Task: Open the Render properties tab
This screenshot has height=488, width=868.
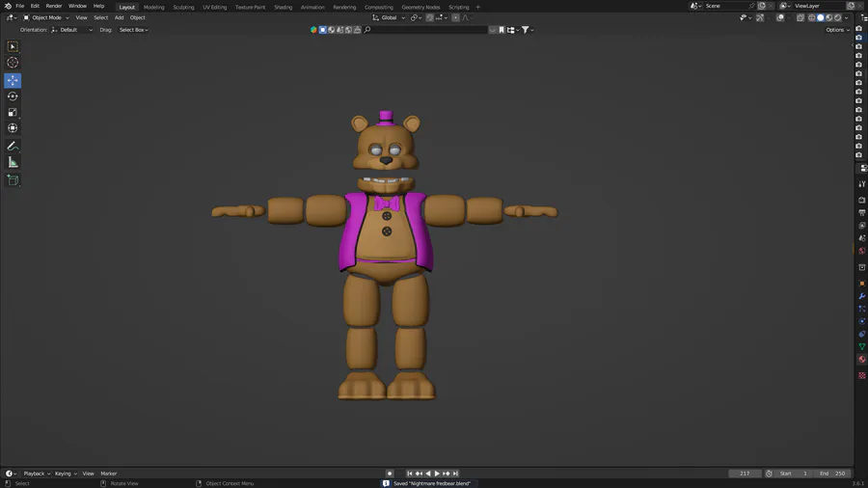Action: [862, 200]
